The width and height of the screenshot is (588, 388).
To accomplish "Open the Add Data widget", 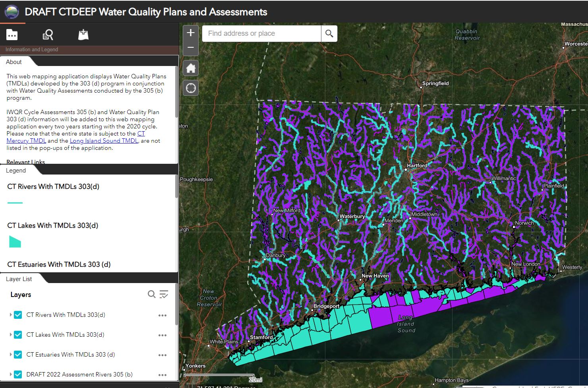I will pyautogui.click(x=83, y=35).
